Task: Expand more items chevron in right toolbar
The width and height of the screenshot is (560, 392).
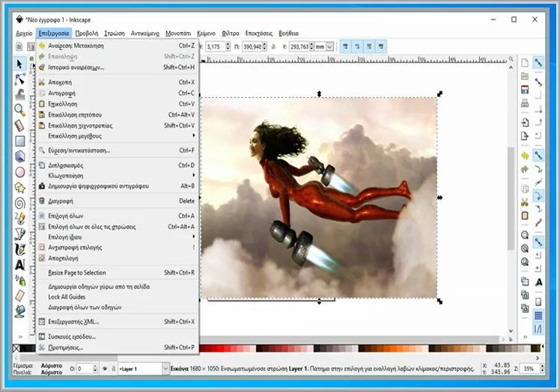Action: (525, 337)
